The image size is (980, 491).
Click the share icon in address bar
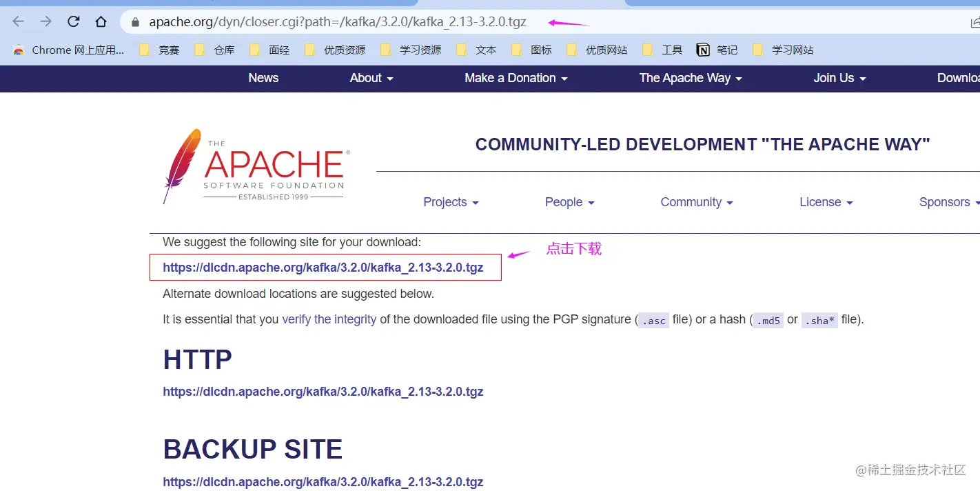974,22
